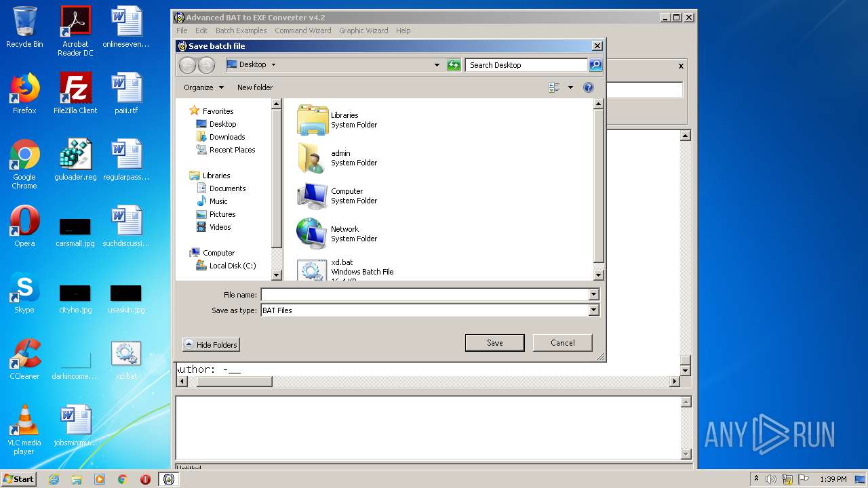Open the Organize dropdown menu
868x488 pixels.
(203, 87)
